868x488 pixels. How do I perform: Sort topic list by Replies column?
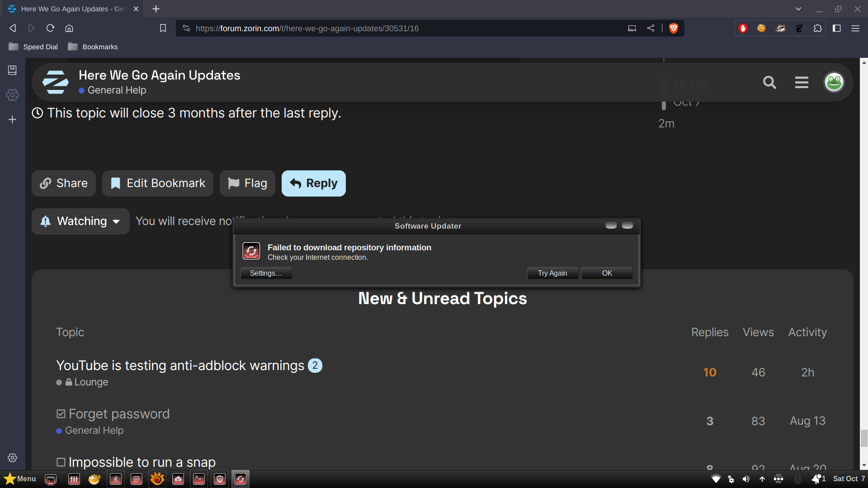(710, 332)
